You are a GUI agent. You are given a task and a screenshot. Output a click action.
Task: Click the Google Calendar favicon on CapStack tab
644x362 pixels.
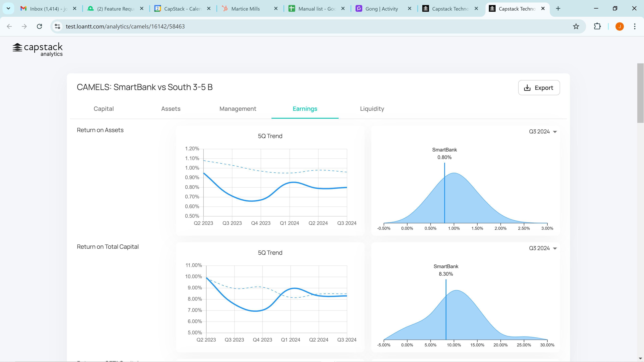(x=157, y=9)
